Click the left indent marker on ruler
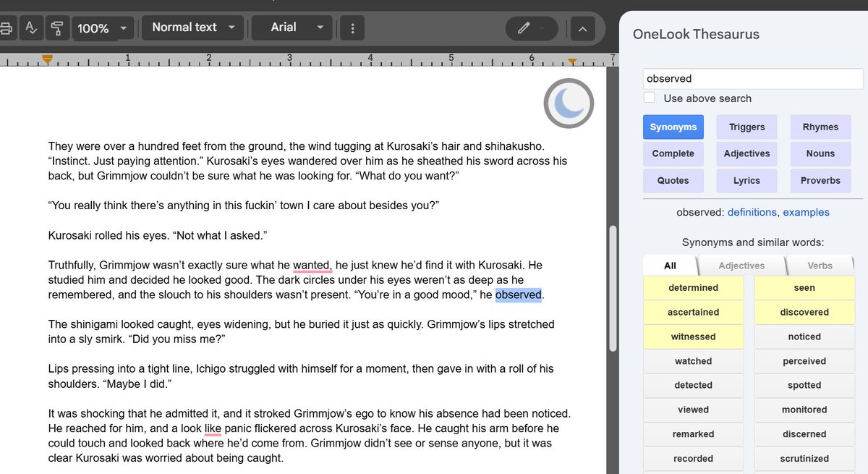Viewport: 868px width, 474px height. [48, 60]
